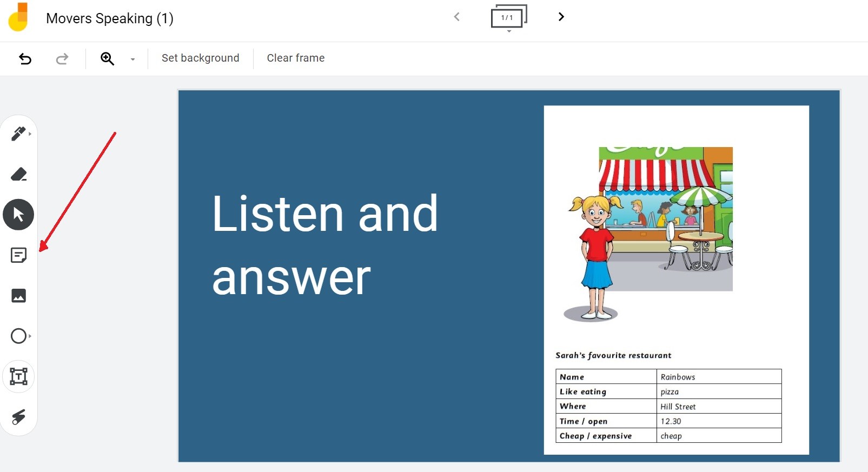868x472 pixels.
Task: Select the Pen tool
Action: (19, 134)
